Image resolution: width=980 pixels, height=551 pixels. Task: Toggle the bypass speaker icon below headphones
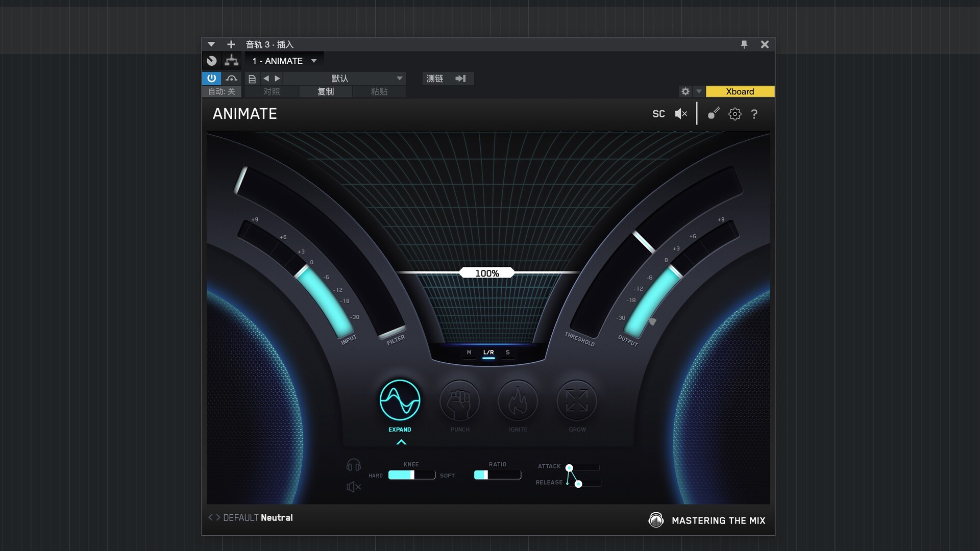click(x=353, y=487)
